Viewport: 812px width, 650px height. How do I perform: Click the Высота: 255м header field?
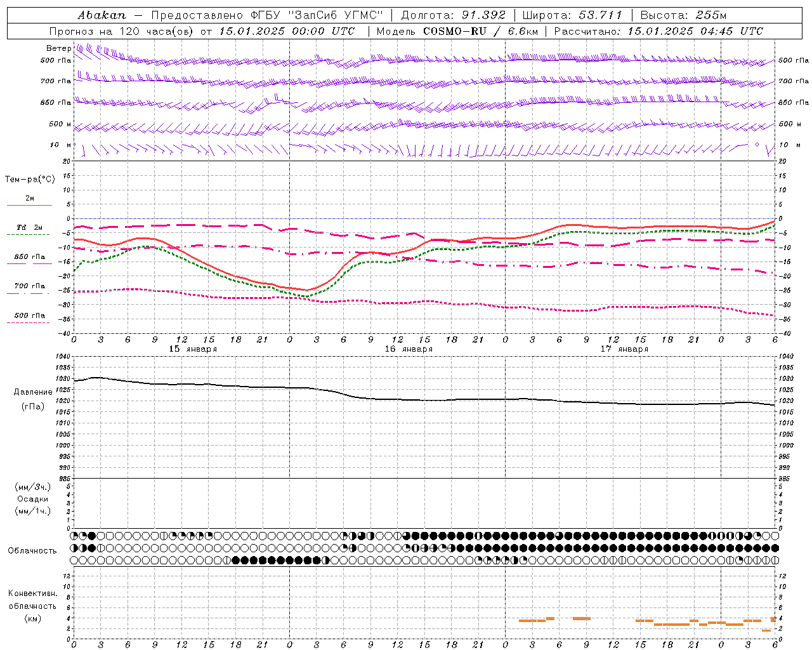683,15
